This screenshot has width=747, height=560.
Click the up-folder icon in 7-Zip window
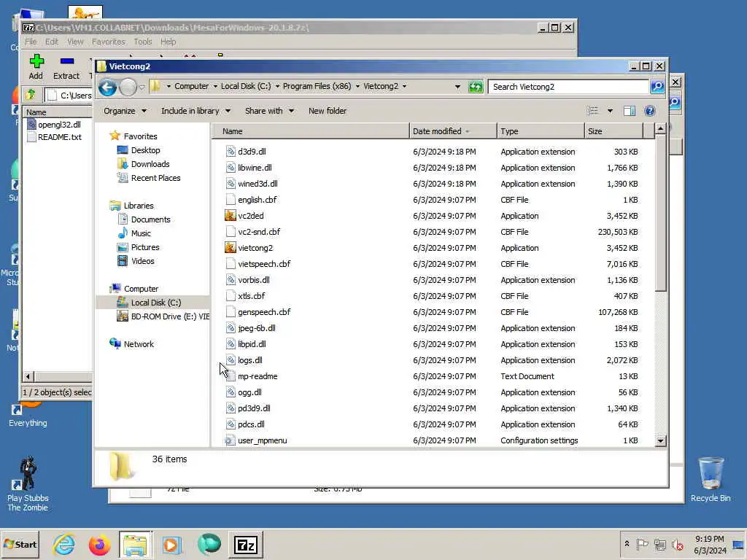(x=31, y=95)
